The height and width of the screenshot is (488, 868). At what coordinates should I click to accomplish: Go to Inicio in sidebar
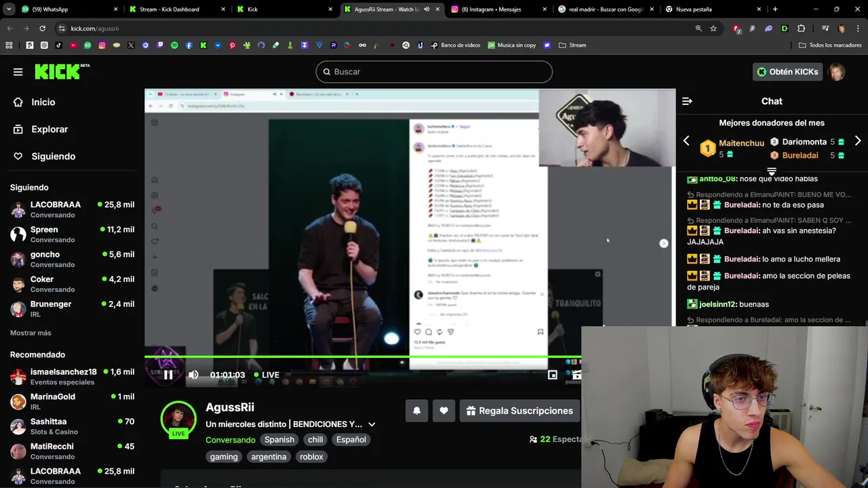point(43,102)
